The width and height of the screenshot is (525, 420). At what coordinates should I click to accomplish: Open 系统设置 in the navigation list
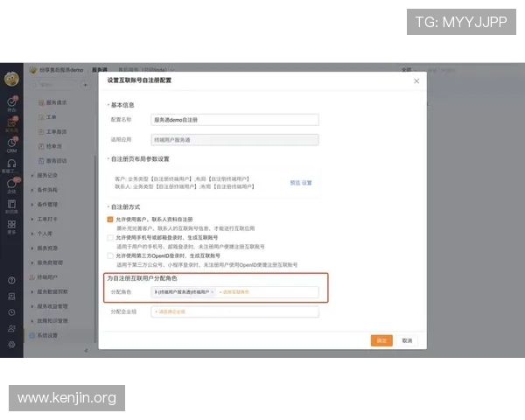point(47,336)
